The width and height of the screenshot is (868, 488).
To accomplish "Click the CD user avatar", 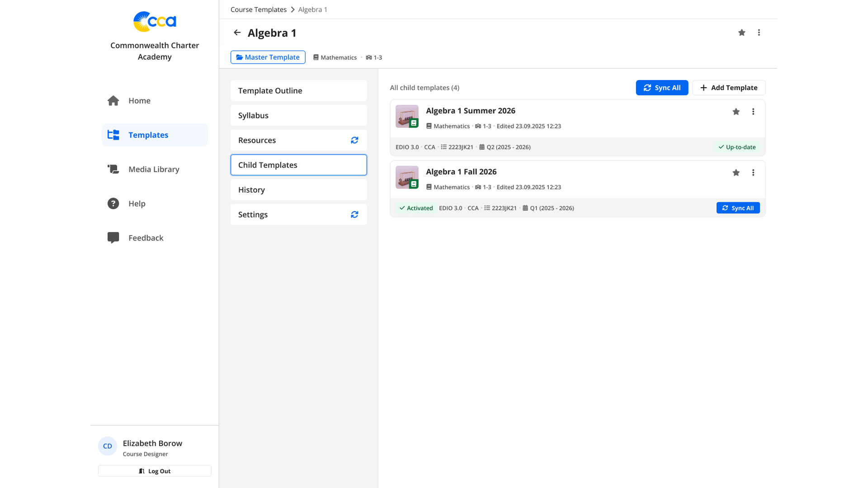I will click(108, 446).
